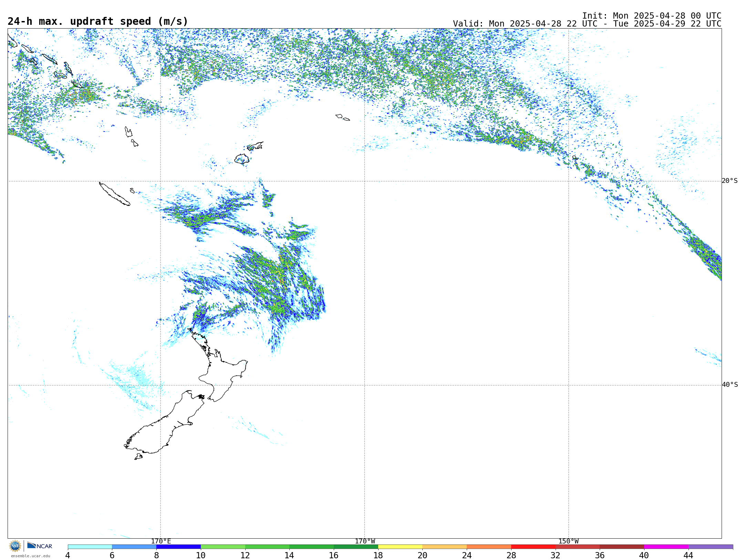
Task: Click colorbar tick label '14'
Action: tap(289, 556)
